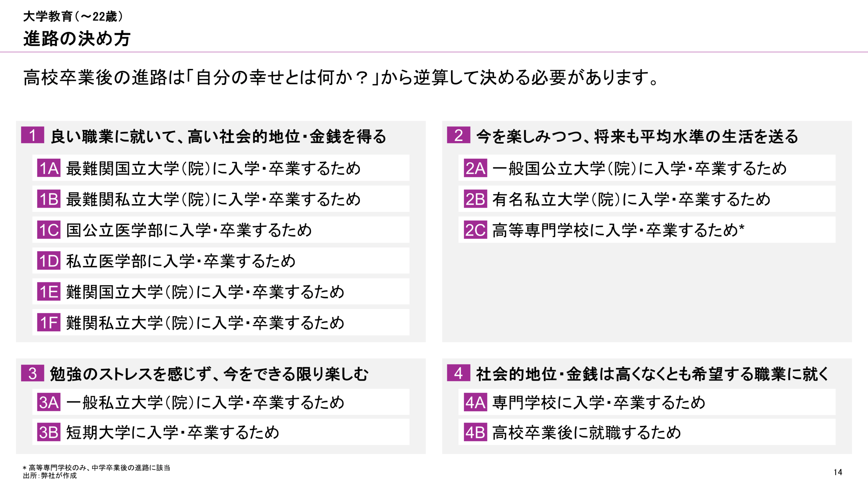Click the purple 2A label badge

[x=475, y=168]
